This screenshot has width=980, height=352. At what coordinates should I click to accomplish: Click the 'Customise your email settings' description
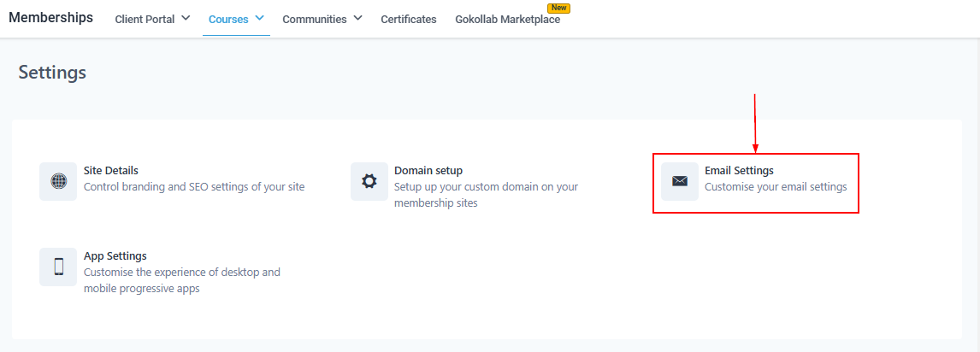(x=776, y=187)
